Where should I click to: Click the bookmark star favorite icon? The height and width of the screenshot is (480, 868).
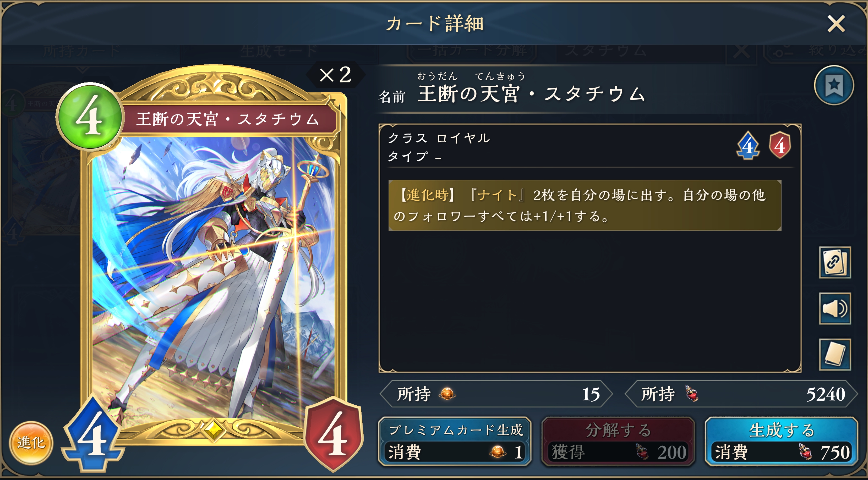pos(834,85)
